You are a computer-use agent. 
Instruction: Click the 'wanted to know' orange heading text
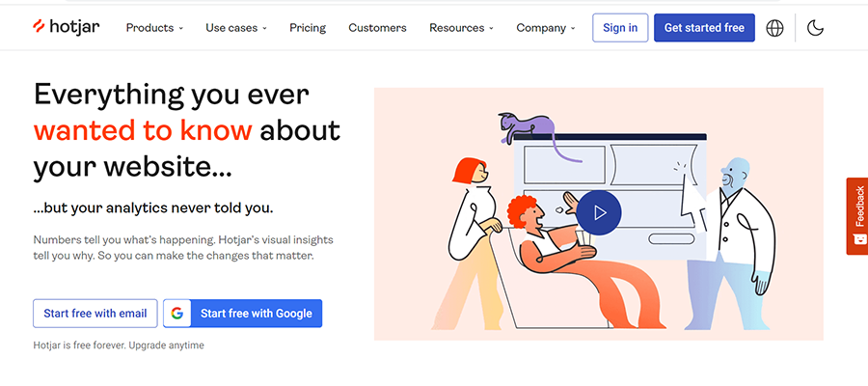pos(143,130)
